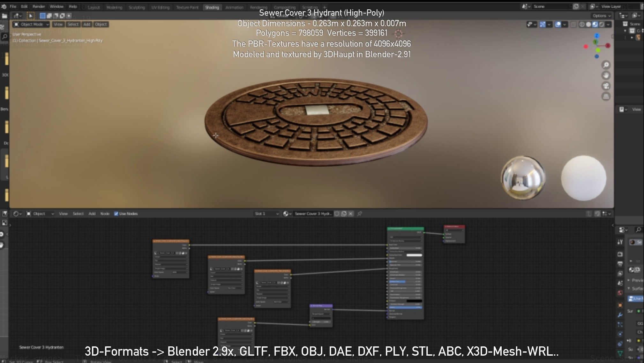Open the World properties tab icon

coord(620,293)
